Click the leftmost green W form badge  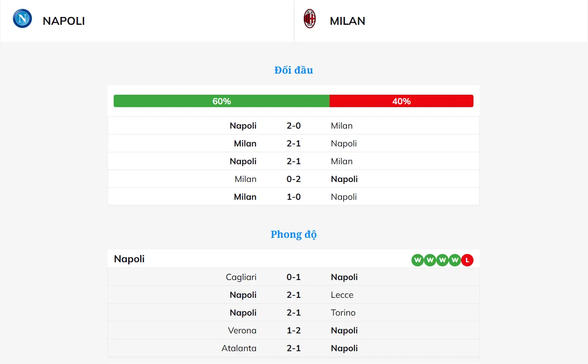tap(418, 260)
